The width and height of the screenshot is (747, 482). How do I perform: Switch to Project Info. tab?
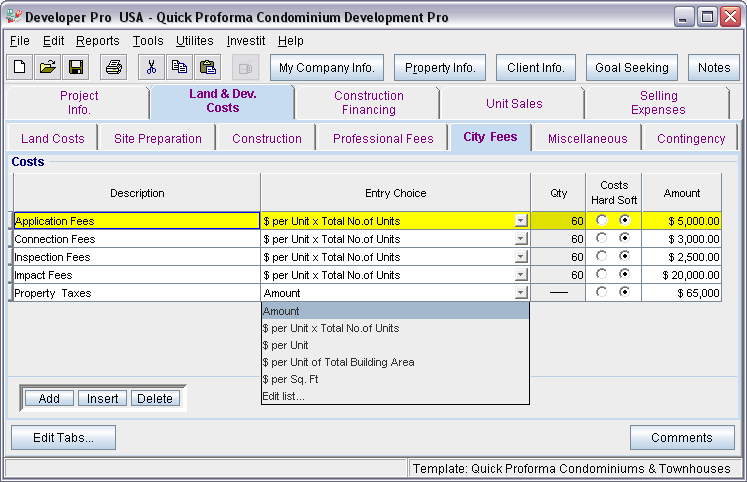point(79,102)
